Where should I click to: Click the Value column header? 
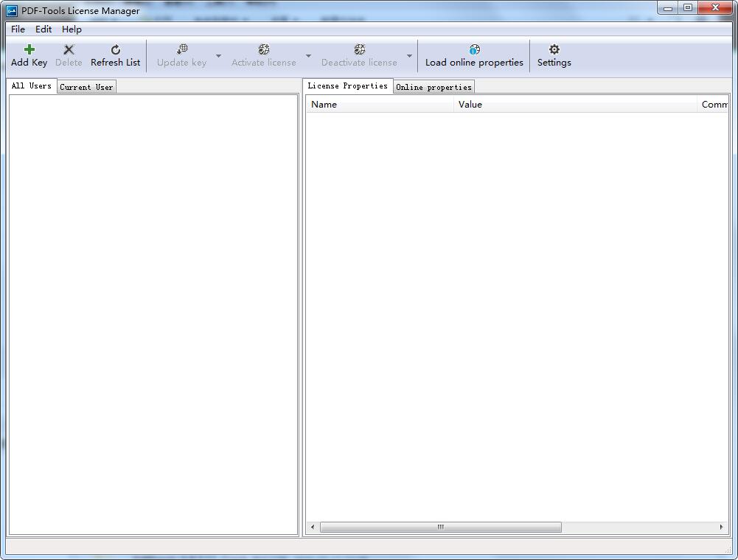[575, 105]
